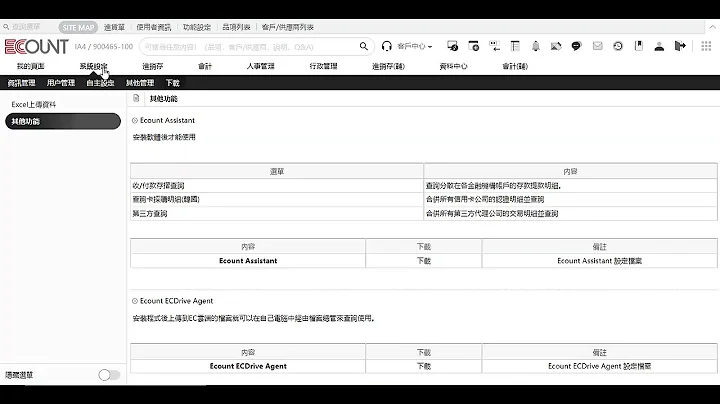
Task: Click the circle icon before Ecount ECDrive Agent heading
Action: point(135,301)
